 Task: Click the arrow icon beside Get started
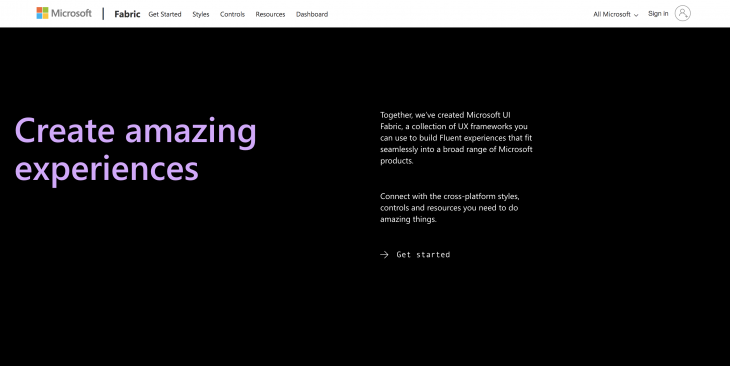tap(384, 254)
